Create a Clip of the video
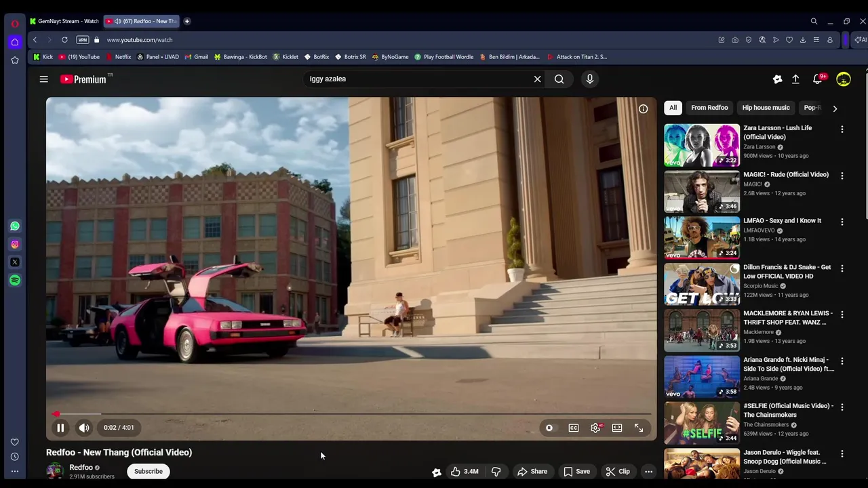This screenshot has height=488, width=868. click(618, 472)
